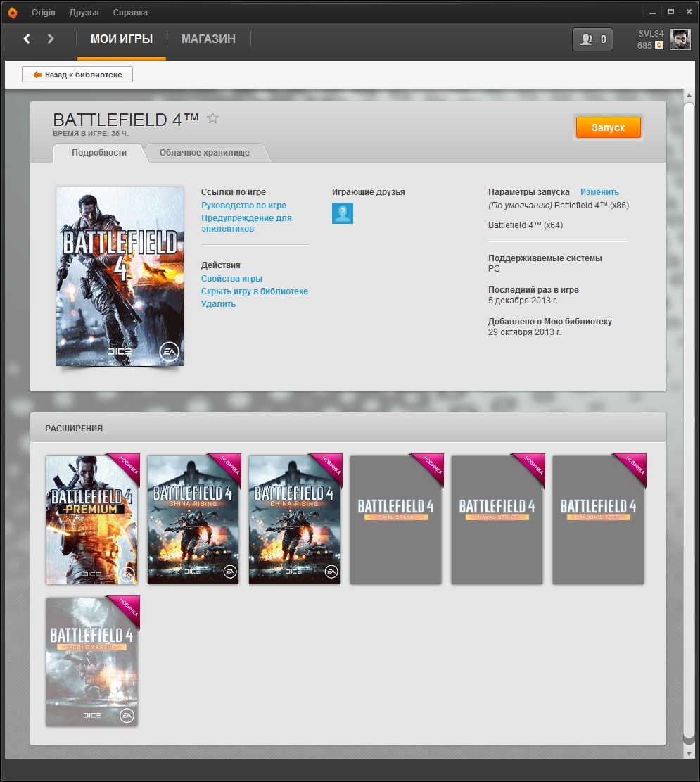The width and height of the screenshot is (700, 782).
Task: Open the friends online counter button
Action: coord(592,39)
